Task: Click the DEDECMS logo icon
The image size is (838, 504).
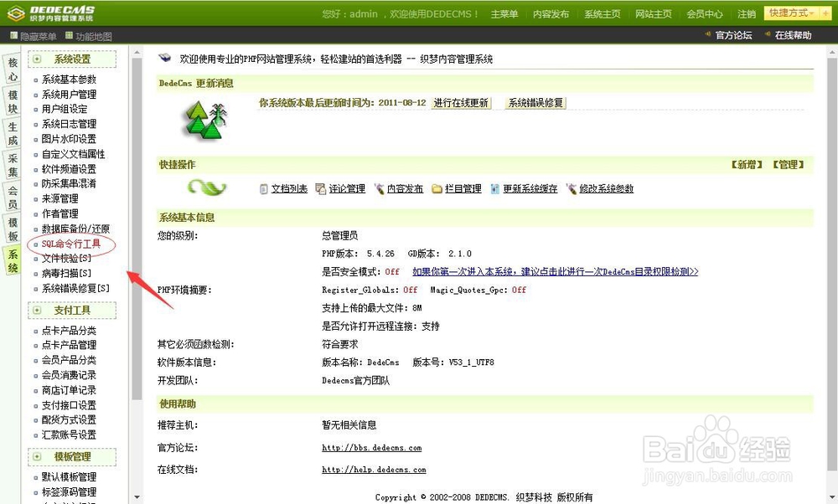Action: coord(16,13)
